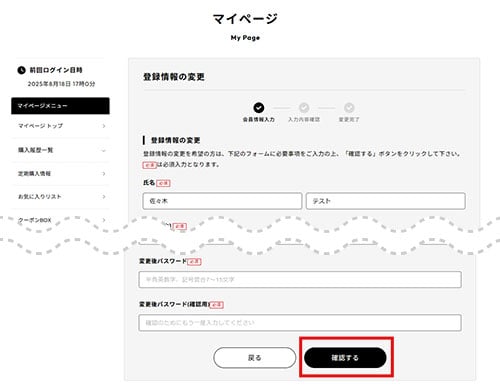Open お気に入りリスト in sidebar menu
The height and width of the screenshot is (391, 500).
pos(60,197)
